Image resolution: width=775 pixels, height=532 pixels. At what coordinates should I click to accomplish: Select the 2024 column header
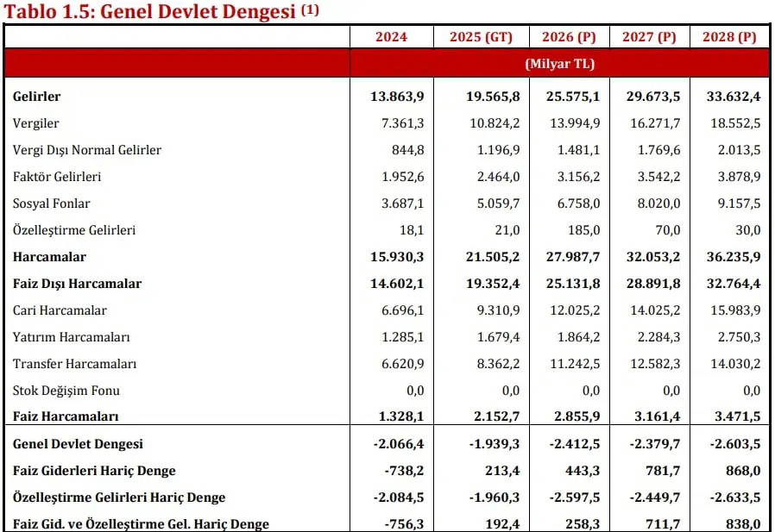click(391, 37)
